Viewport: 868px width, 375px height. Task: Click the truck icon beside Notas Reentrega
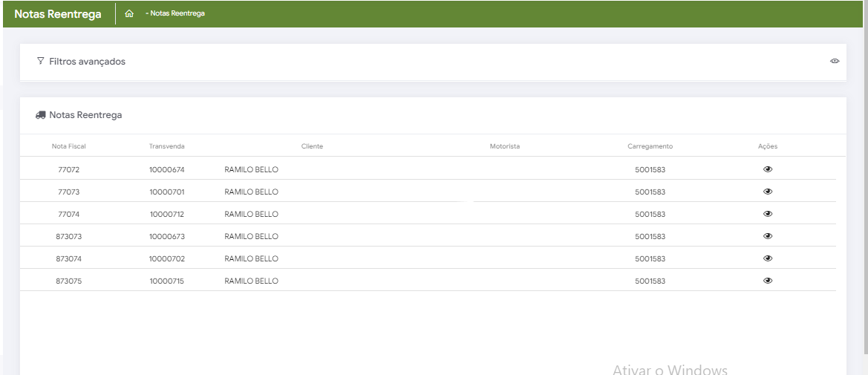(40, 116)
